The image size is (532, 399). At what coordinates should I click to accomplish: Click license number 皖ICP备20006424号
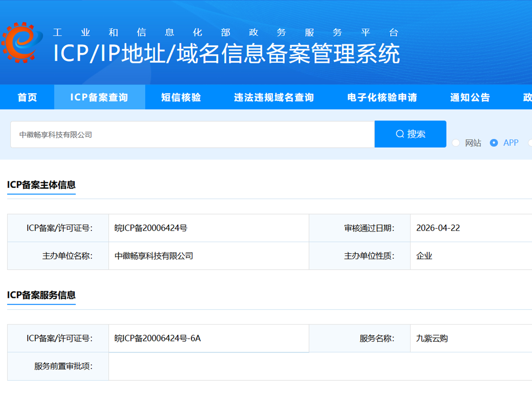pos(151,228)
